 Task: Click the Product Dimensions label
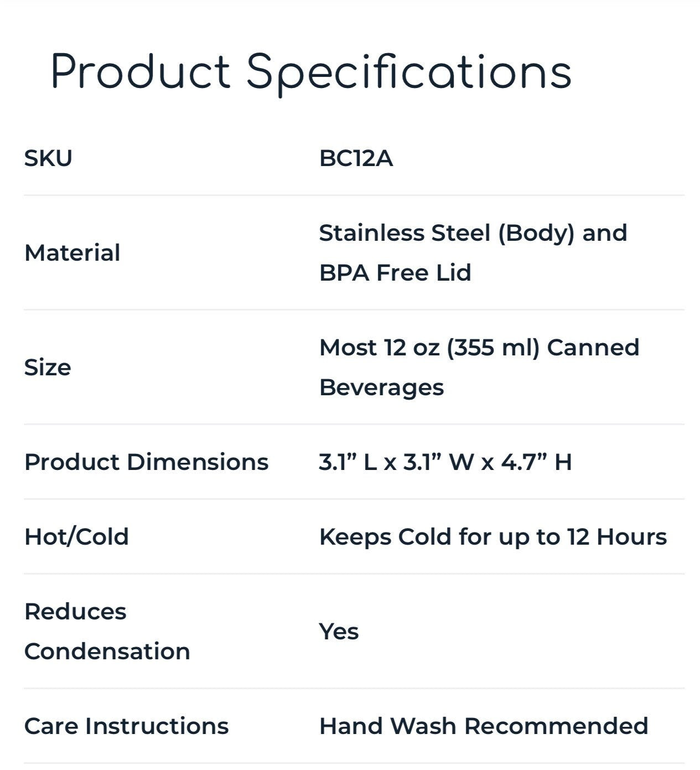coord(146,462)
